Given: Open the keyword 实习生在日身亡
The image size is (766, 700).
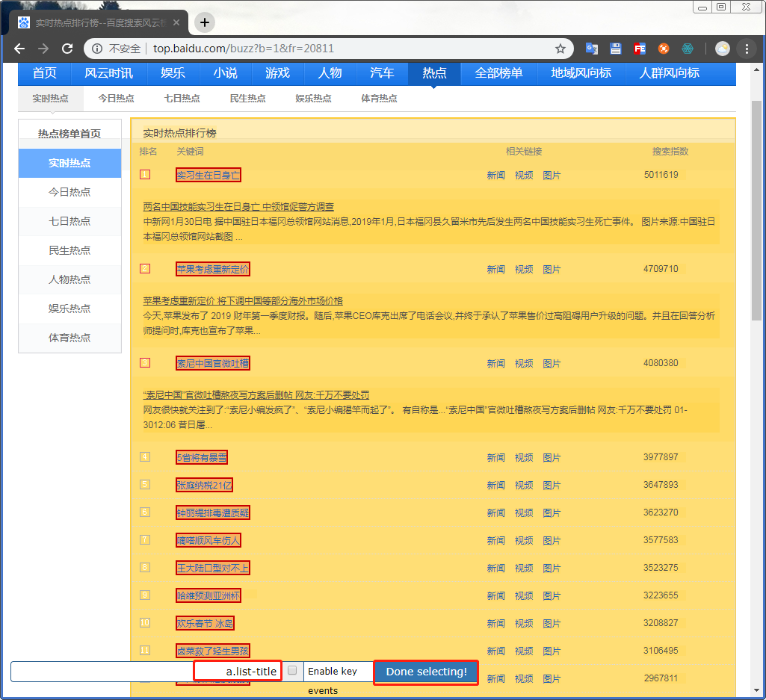Looking at the screenshot, I should 208,175.
